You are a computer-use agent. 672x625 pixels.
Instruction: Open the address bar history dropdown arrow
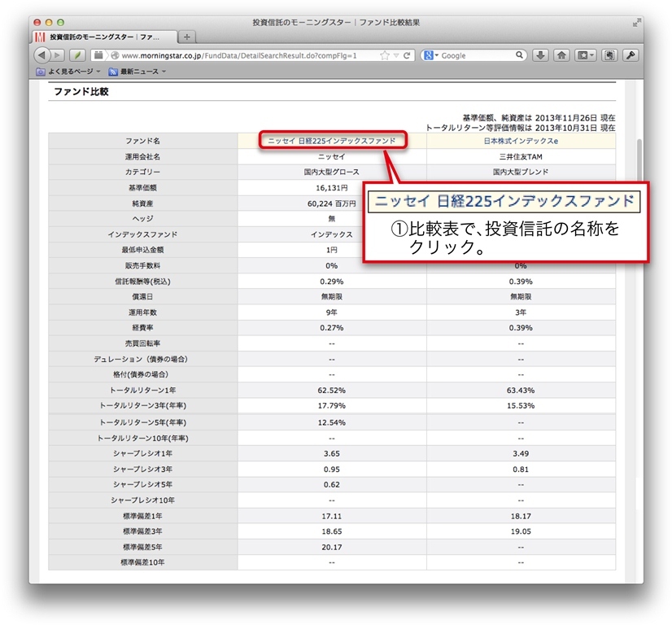tap(396, 55)
